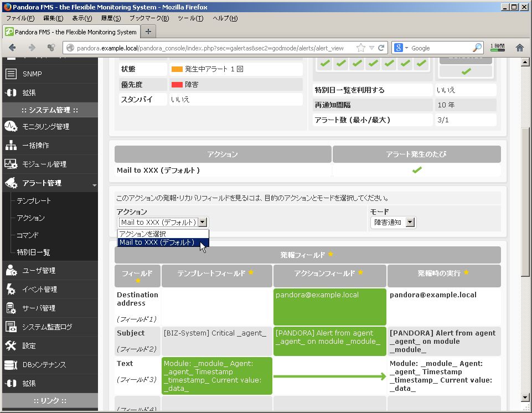Image resolution: width=532 pixels, height=413 pixels.
Task: Open the 設定 tools icon
Action: 11,345
